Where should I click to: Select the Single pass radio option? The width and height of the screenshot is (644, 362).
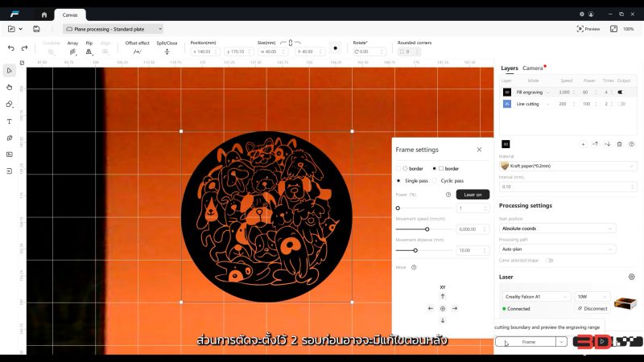(398, 180)
